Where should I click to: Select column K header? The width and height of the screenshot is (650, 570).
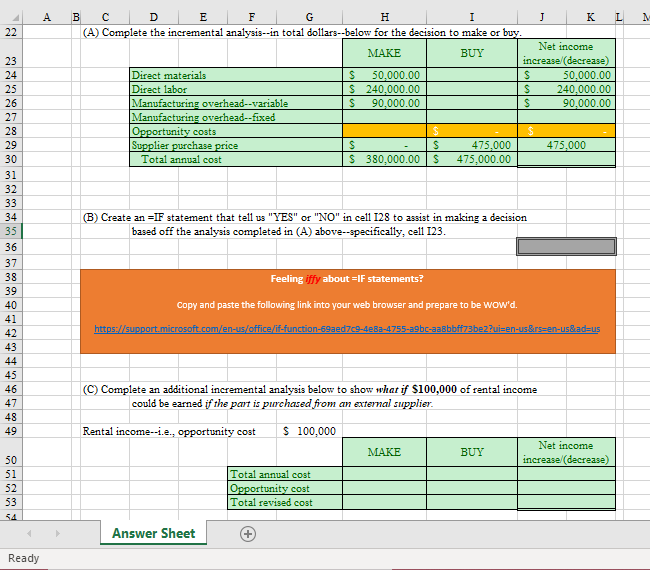click(591, 17)
